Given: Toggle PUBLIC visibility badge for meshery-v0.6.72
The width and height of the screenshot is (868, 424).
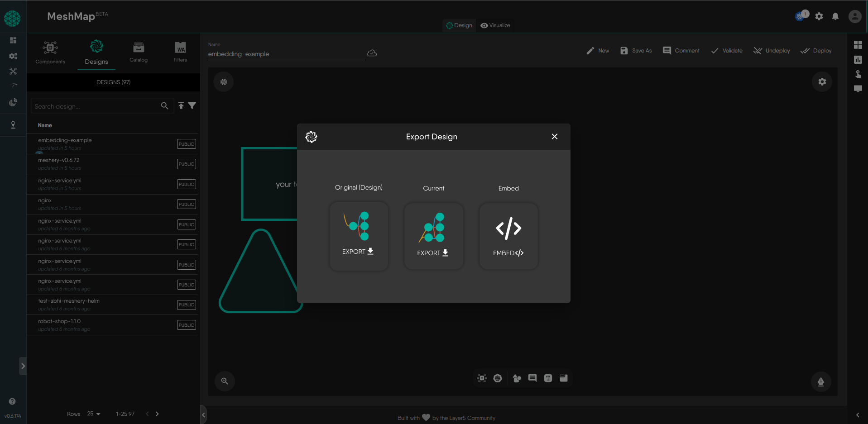Looking at the screenshot, I should [186, 164].
